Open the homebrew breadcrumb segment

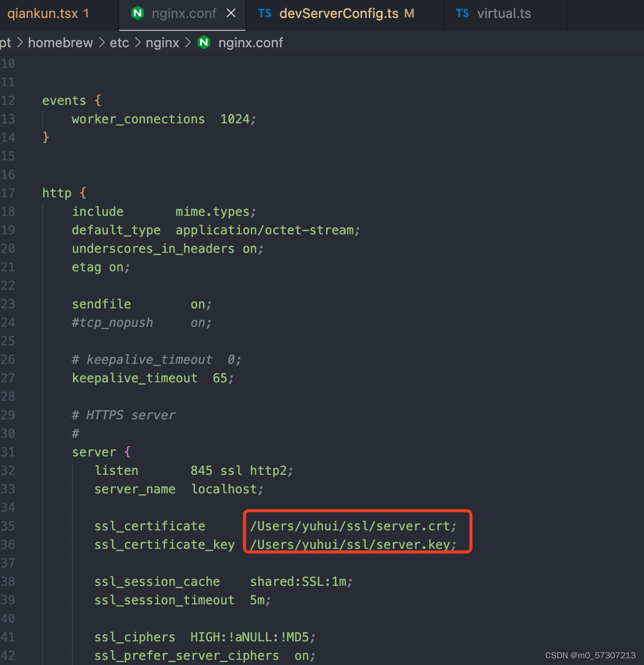click(61, 43)
